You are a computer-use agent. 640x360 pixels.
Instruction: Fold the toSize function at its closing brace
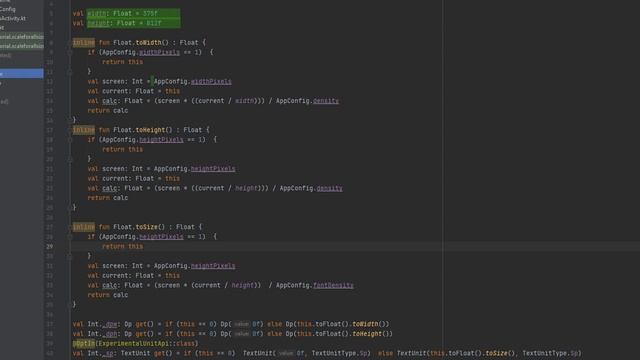[70, 305]
